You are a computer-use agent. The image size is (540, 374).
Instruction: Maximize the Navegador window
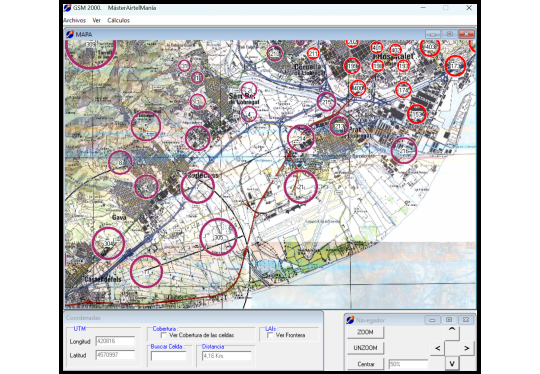[x=449, y=320]
